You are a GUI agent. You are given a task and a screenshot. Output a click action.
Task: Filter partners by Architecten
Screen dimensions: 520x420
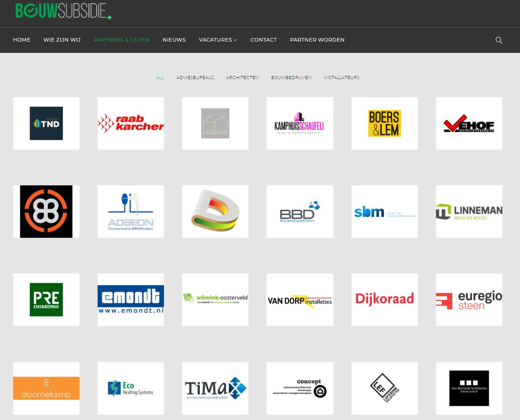pos(242,78)
